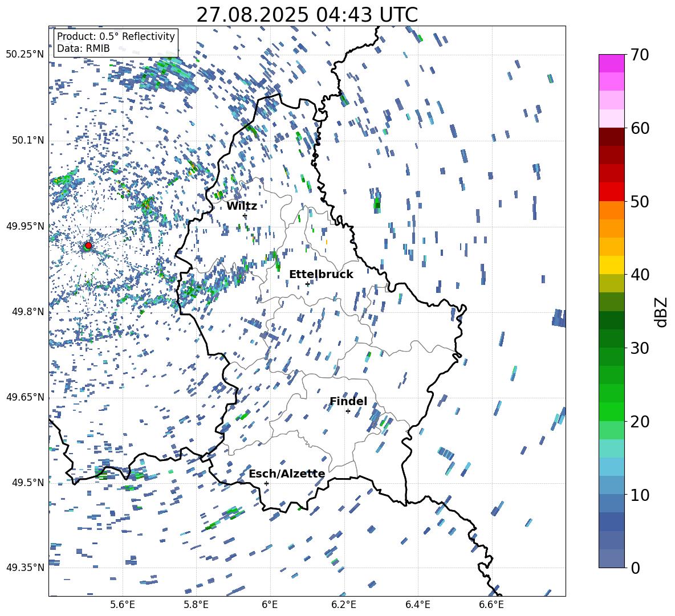
Task: Click the 6.2°E longitude label
Action: 344,605
